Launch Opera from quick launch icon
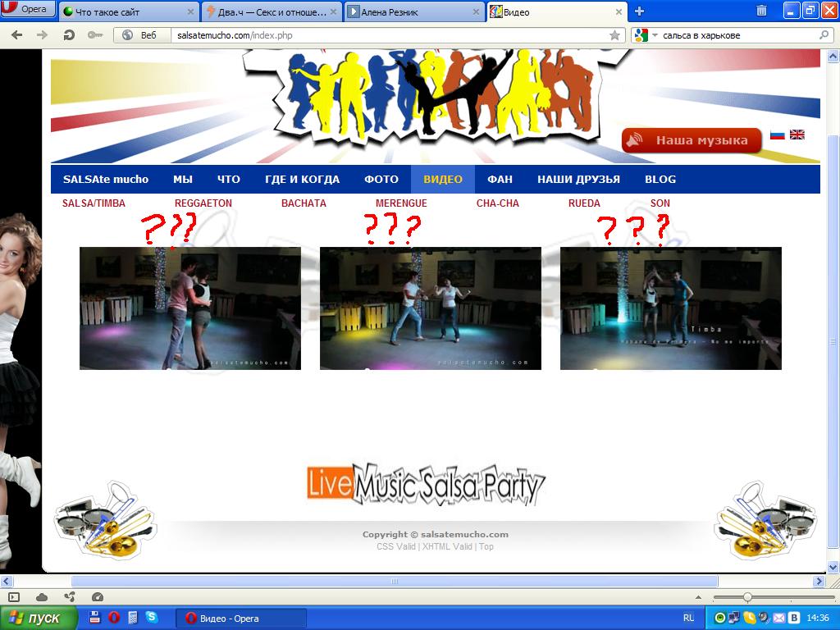This screenshot has height=630, width=840. [113, 617]
